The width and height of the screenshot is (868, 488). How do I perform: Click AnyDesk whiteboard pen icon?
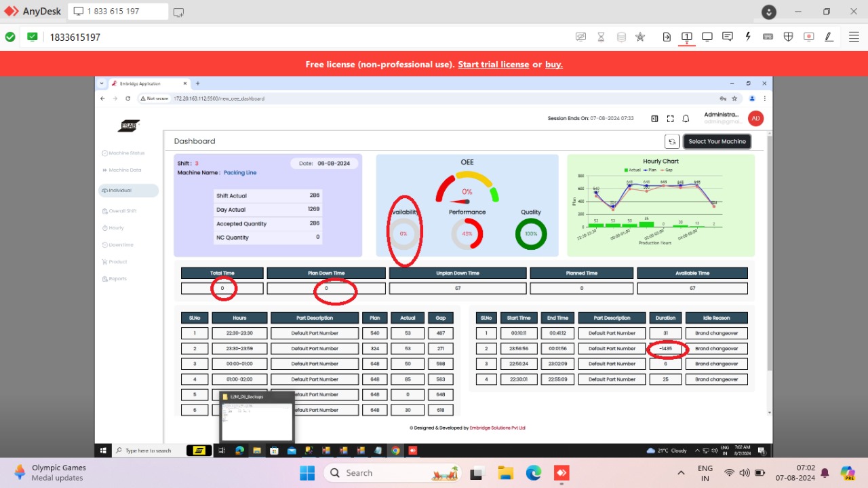coord(829,37)
